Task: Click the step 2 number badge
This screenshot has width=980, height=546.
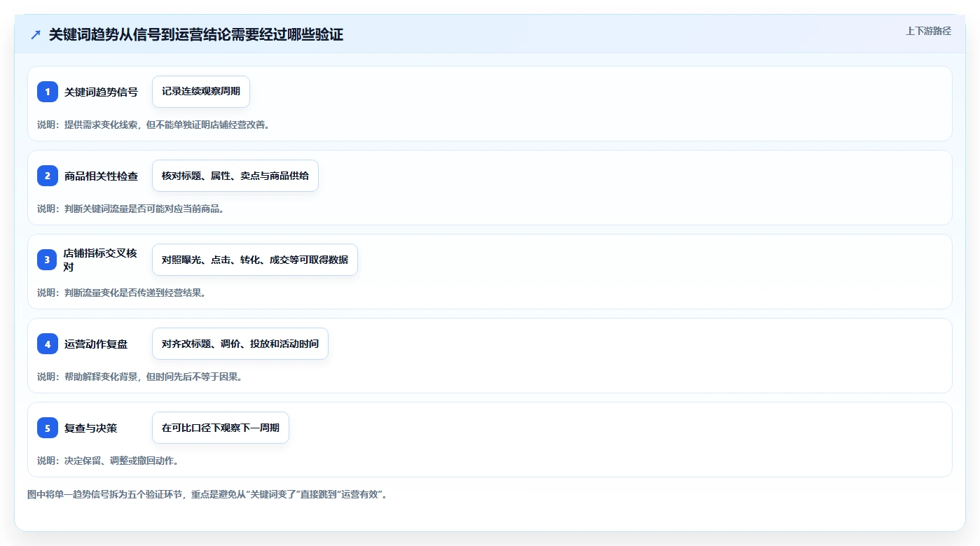Action: point(48,176)
